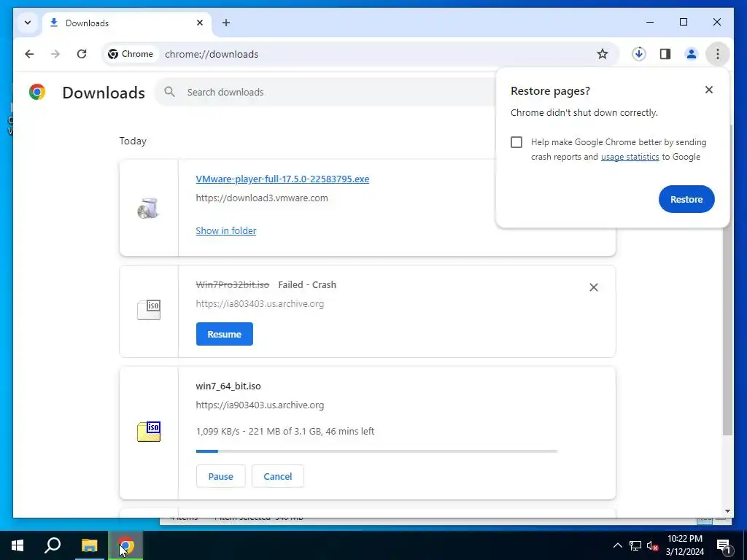This screenshot has height=560, width=747.
Task: Open a new tab with plus button
Action: pos(226,23)
